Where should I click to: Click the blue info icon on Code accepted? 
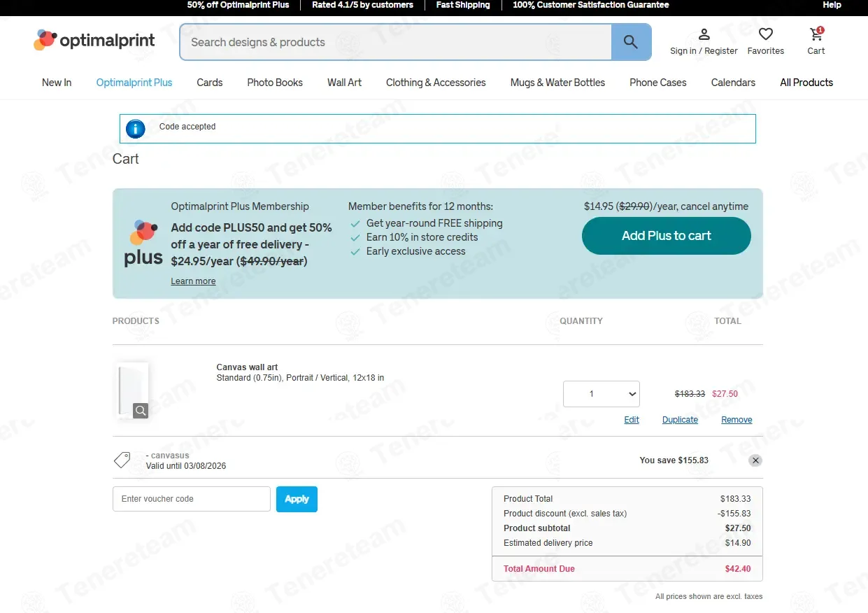[x=135, y=129]
